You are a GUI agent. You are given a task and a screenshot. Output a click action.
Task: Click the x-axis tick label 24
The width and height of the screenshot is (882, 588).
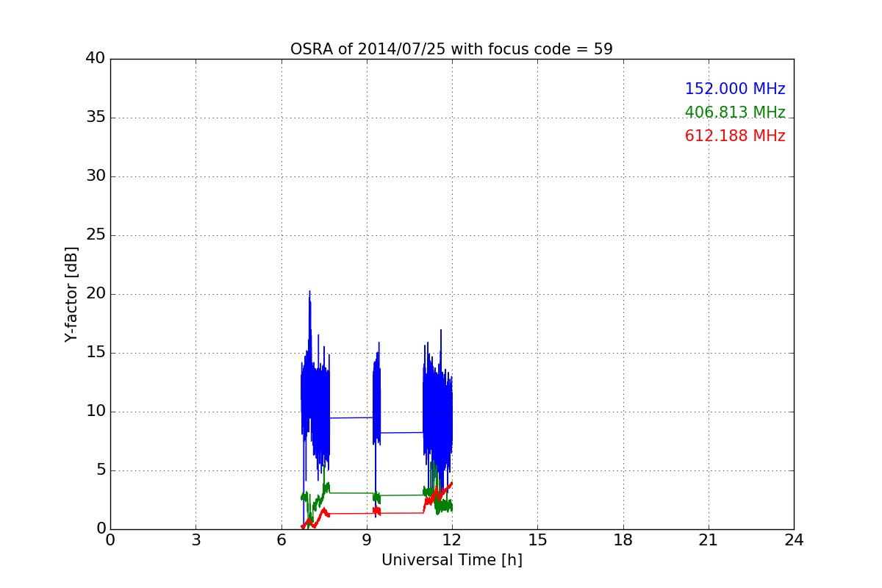click(x=794, y=540)
